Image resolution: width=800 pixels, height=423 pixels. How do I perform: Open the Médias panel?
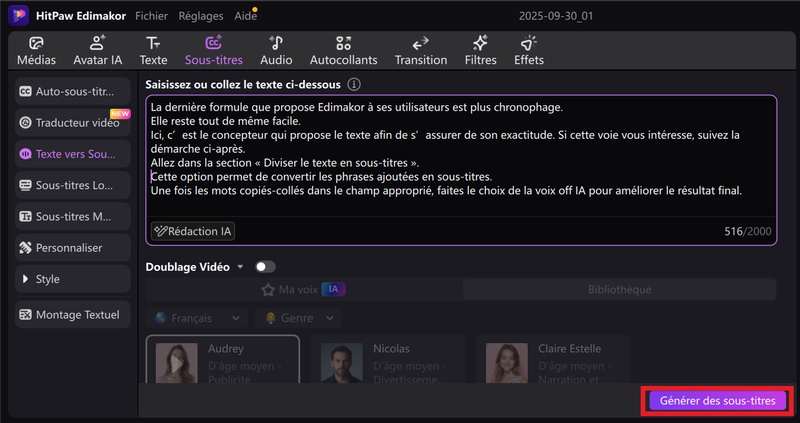click(x=36, y=51)
